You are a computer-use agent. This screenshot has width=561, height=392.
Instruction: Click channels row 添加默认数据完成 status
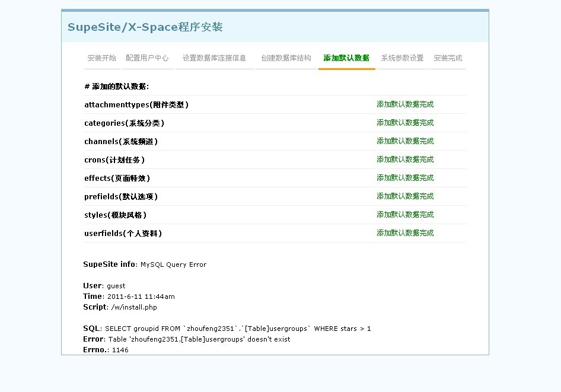(x=405, y=141)
